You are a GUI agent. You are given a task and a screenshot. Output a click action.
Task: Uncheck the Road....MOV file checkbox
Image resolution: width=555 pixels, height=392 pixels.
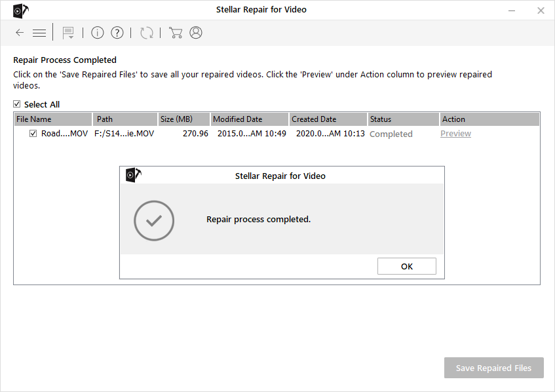pyautogui.click(x=33, y=134)
